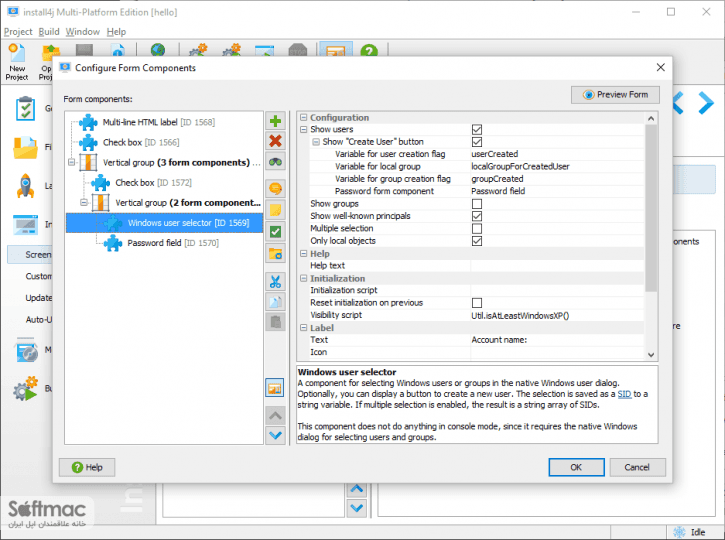Move component down with blue arrow

[276, 435]
